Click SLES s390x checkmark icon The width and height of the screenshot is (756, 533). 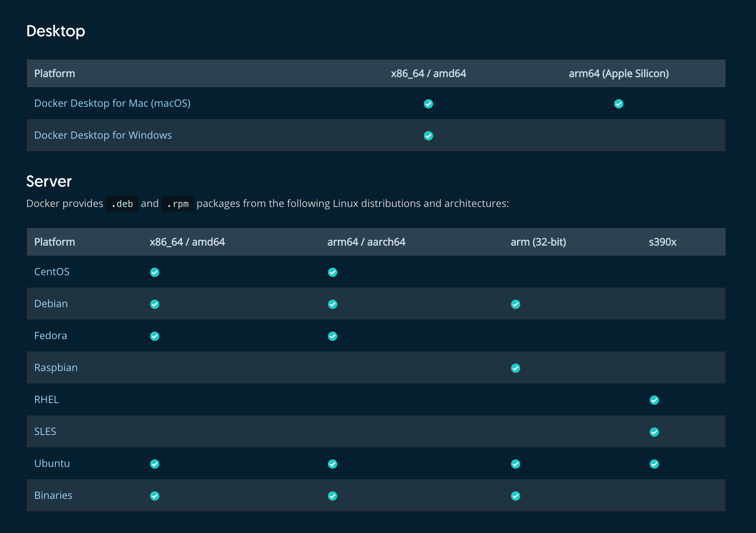click(x=654, y=432)
